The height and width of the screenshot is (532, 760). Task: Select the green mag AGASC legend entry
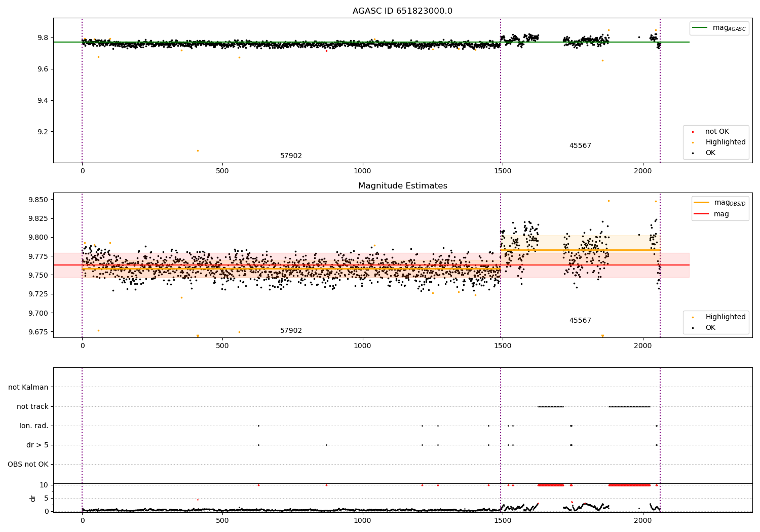719,28
